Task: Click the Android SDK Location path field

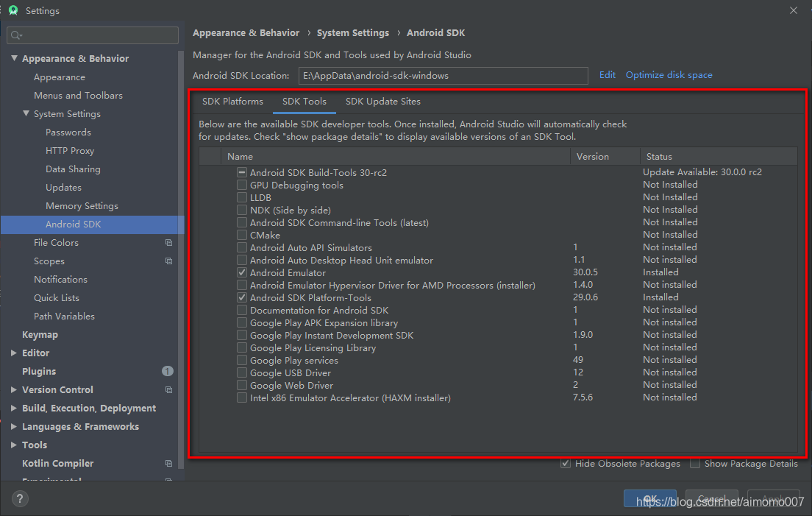Action: pos(443,76)
